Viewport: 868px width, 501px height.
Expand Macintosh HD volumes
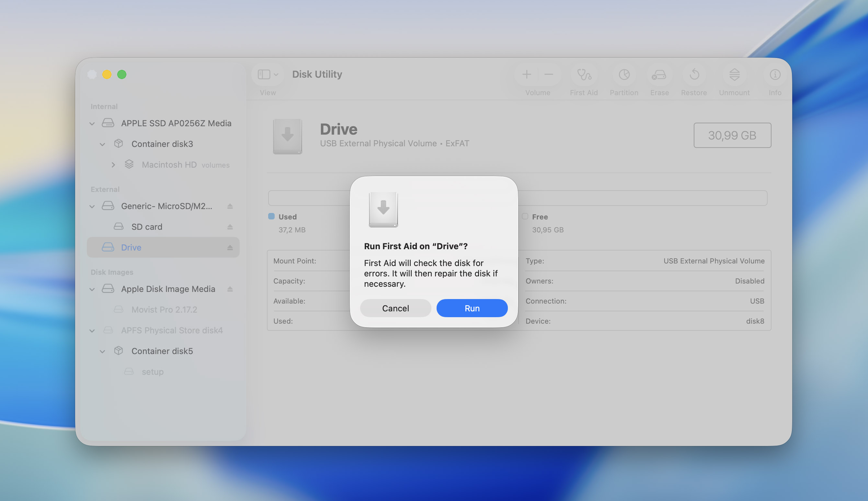point(113,165)
